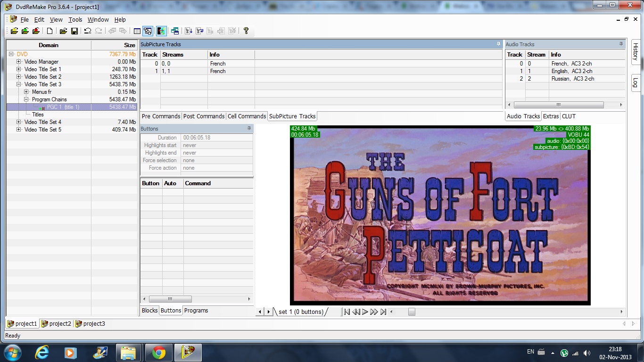This screenshot has width=644, height=362.
Task: Open Google Chrome from the taskbar
Action: click(159, 353)
